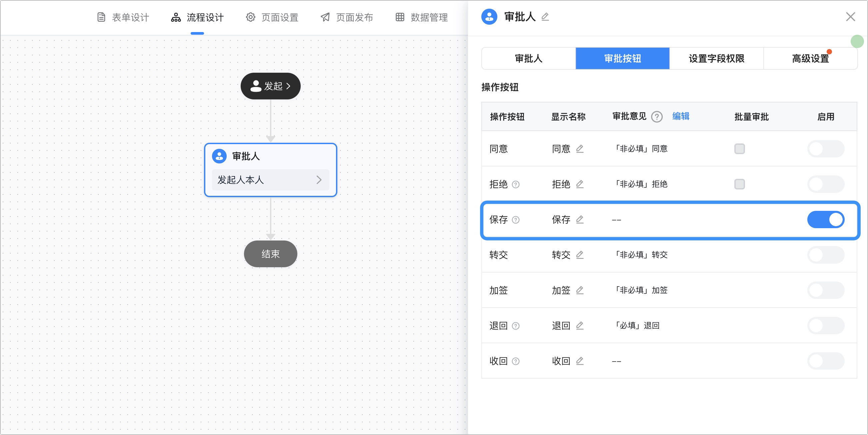Viewport: 868px width, 435px height.
Task: Expand 发起人本人 approver selection chevron
Action: [x=319, y=180]
